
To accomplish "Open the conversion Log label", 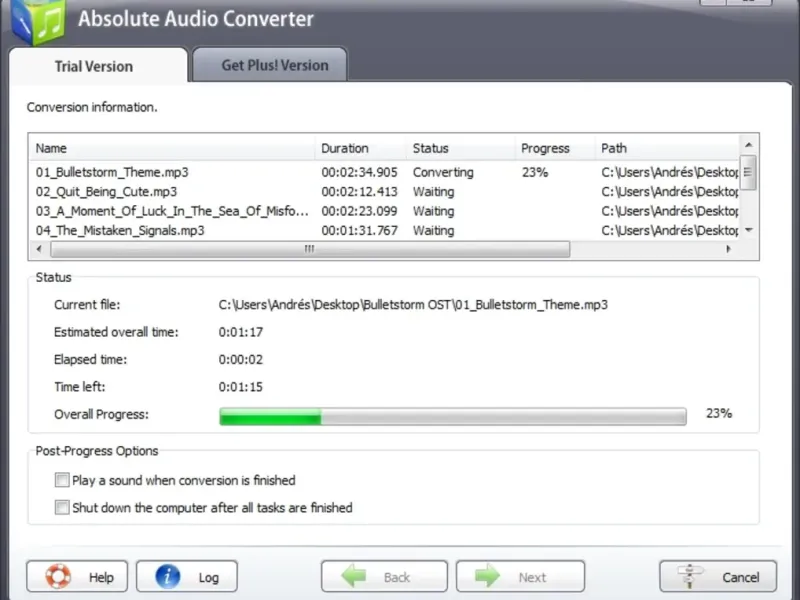I will (209, 578).
